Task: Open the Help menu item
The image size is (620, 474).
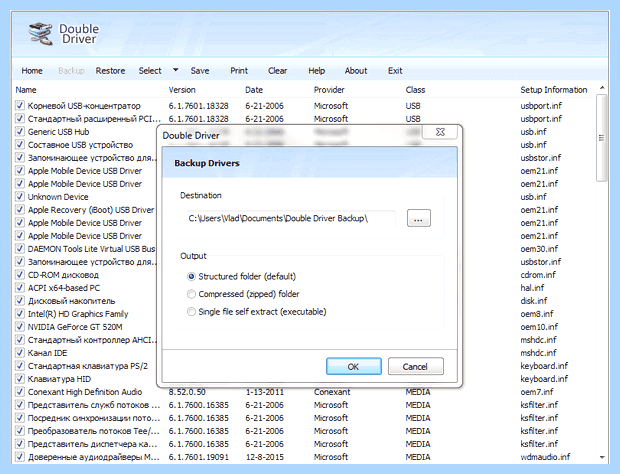Action: (316, 71)
